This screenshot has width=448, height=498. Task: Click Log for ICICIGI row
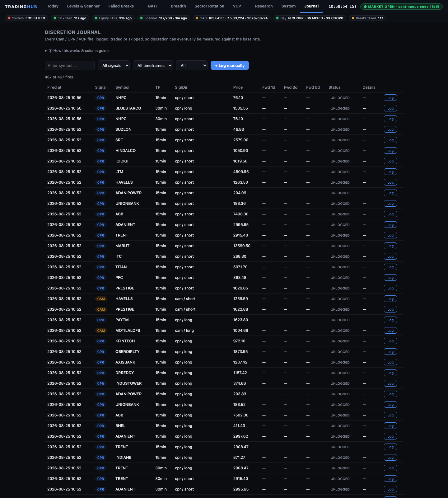pos(390,161)
